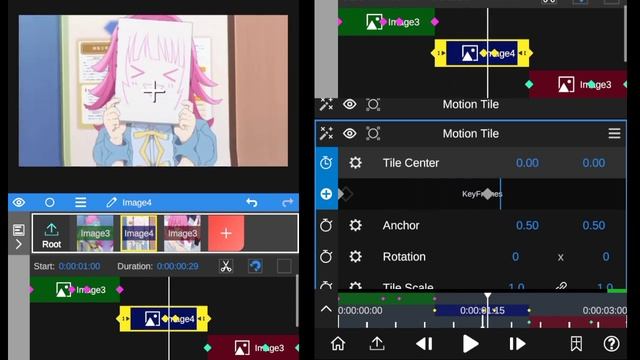The height and width of the screenshot is (360, 640).
Task: Select the green Image3 breadcrumb thumbnail
Action: pyautogui.click(x=95, y=233)
